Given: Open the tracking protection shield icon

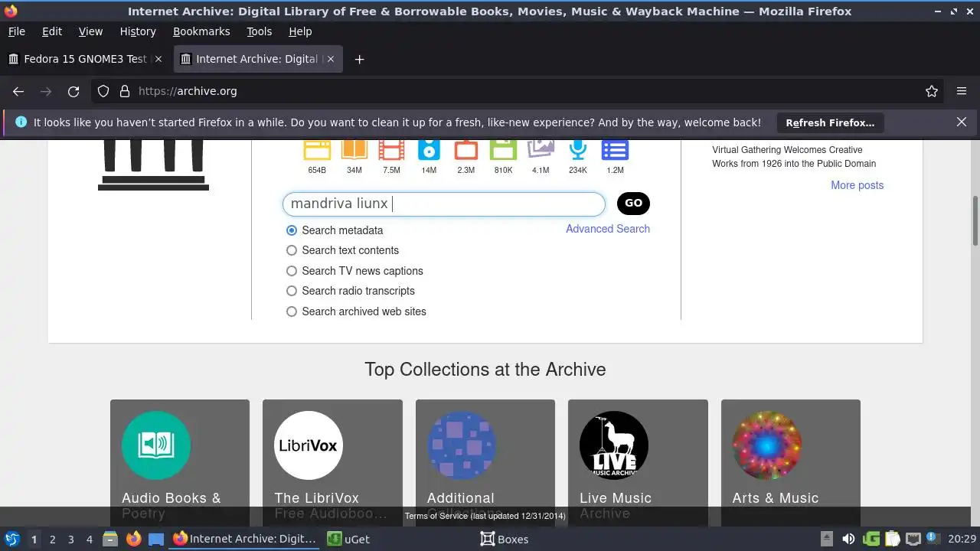Looking at the screenshot, I should coord(103,91).
